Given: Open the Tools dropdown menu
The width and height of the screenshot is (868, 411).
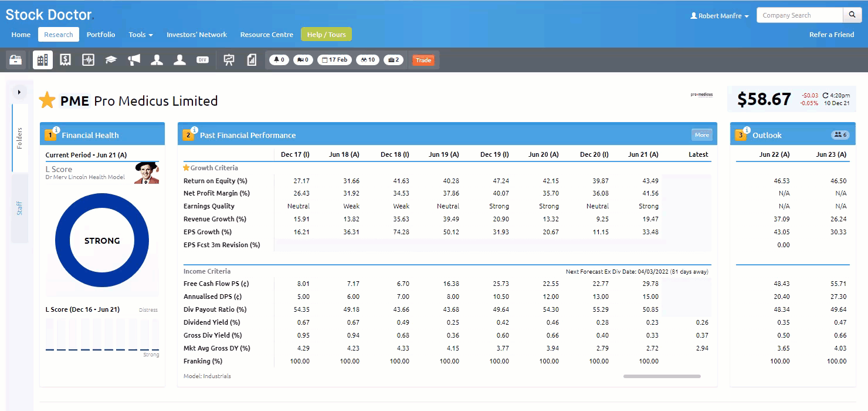Looking at the screenshot, I should click(x=141, y=35).
